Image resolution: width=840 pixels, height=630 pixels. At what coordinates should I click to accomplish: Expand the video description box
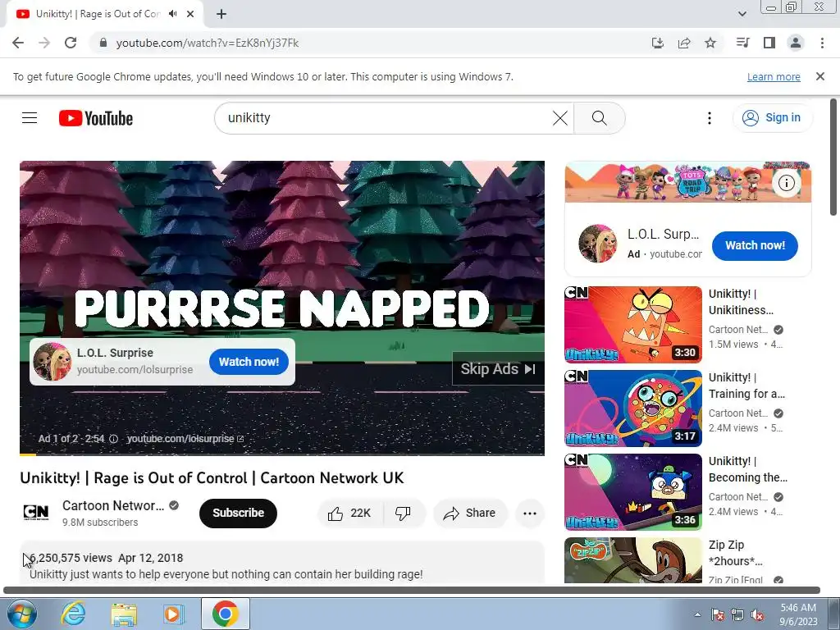pyautogui.click(x=282, y=563)
